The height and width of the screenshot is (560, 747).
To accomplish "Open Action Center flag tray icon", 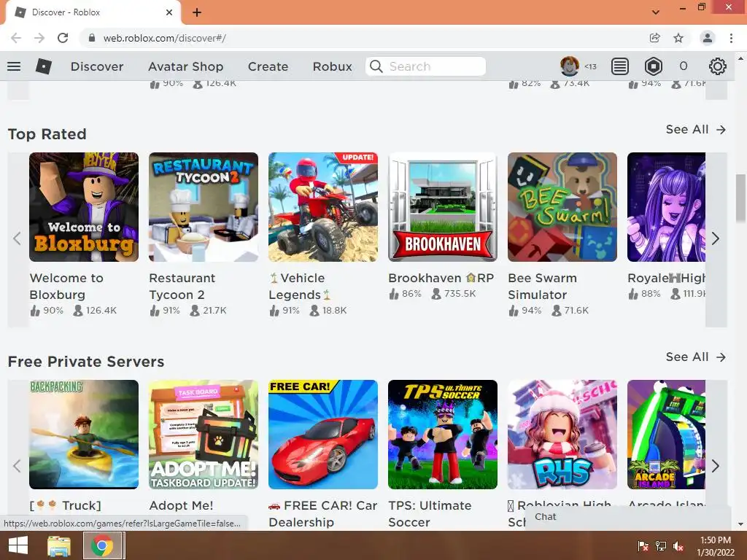I will [643, 546].
